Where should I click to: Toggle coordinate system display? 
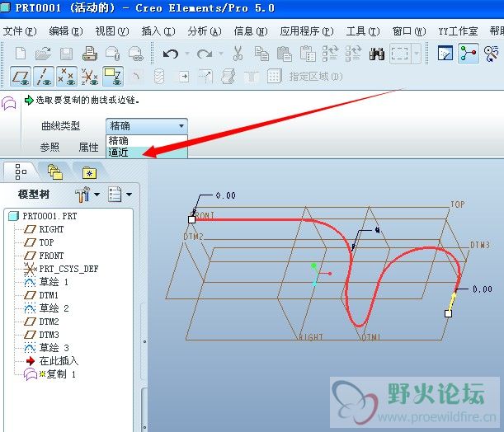coord(90,77)
